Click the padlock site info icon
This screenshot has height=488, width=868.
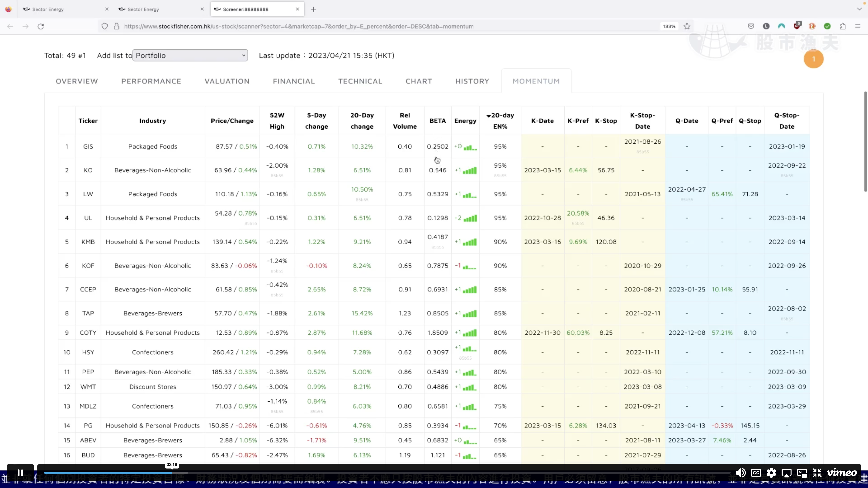coord(117,26)
